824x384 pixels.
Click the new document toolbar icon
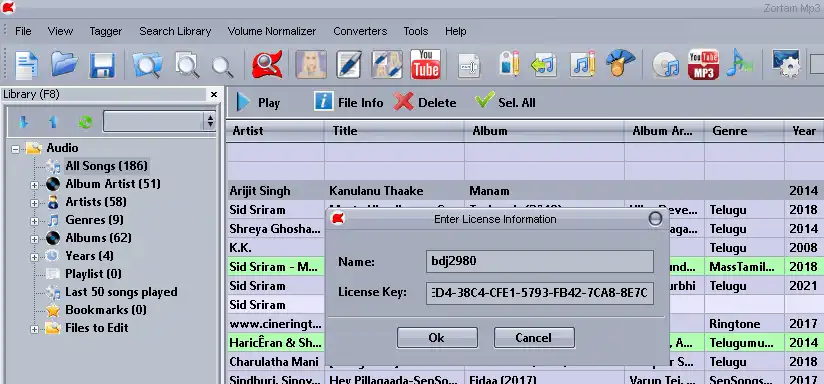(26, 65)
